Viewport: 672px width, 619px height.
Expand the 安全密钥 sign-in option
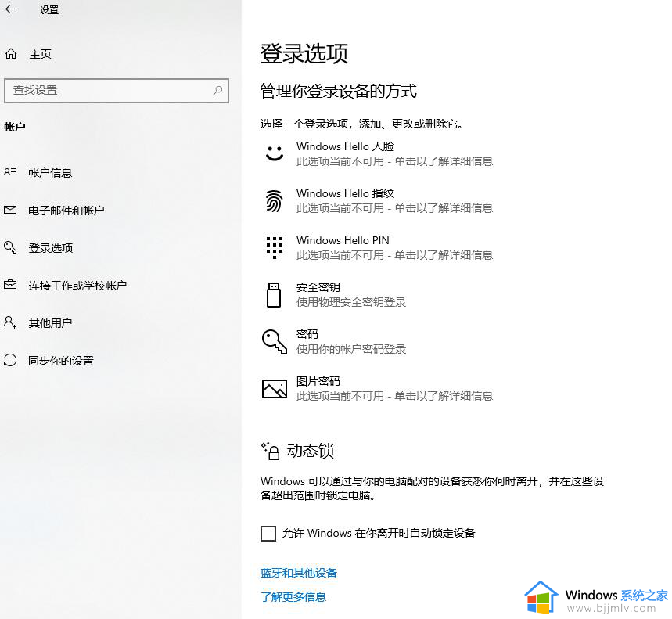tap(334, 294)
